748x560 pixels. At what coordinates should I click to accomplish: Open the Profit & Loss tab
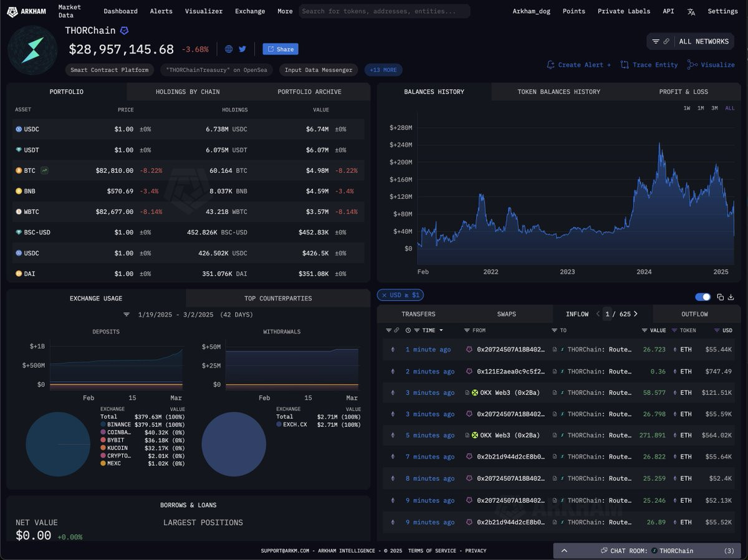coord(683,92)
